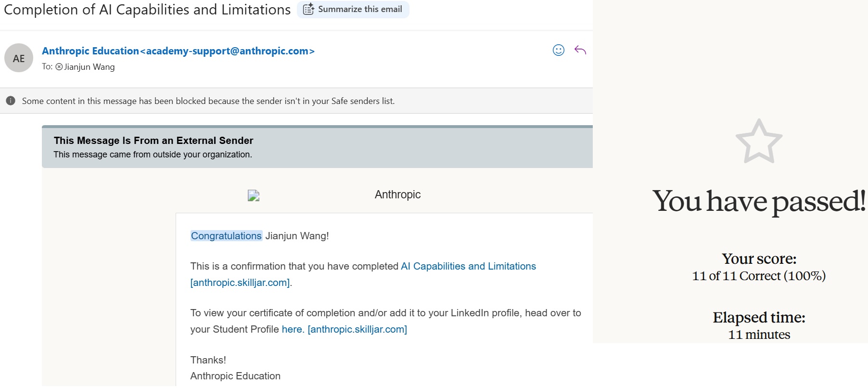
Task: Click the highlighted Congratulations word
Action: click(x=226, y=236)
